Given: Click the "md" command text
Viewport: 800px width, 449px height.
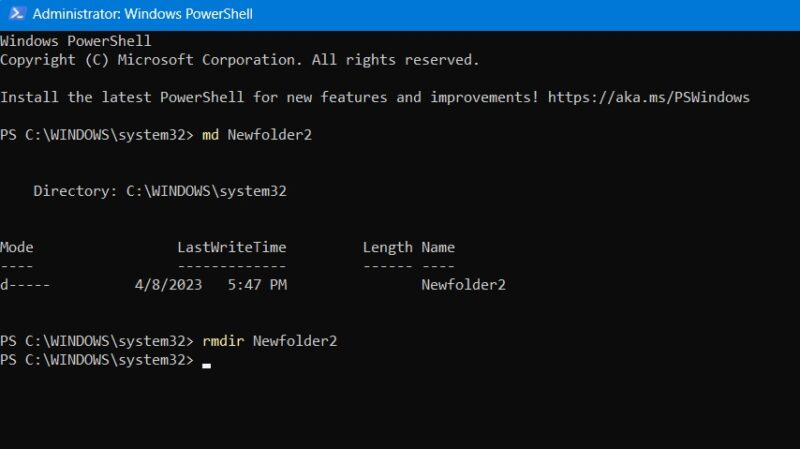Looking at the screenshot, I should coord(210,135).
